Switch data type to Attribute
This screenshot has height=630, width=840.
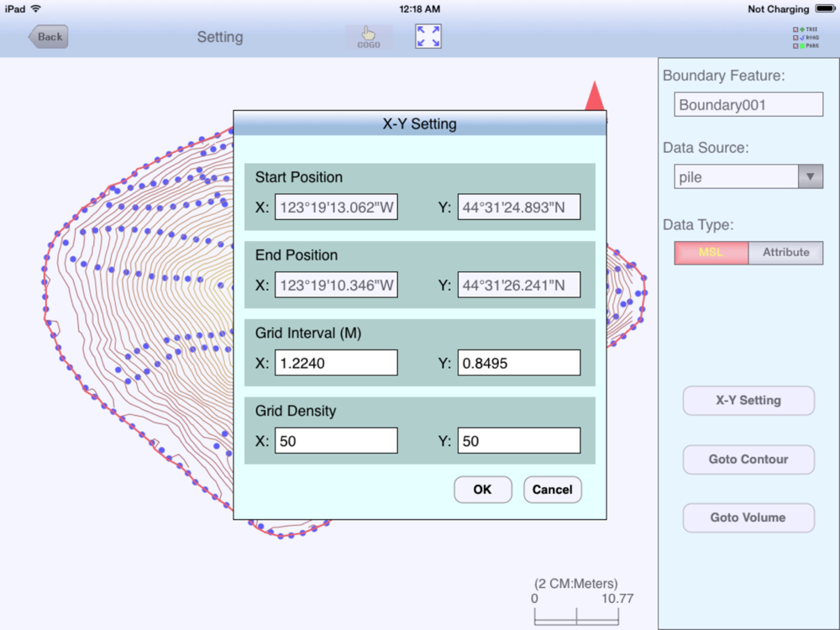click(786, 252)
